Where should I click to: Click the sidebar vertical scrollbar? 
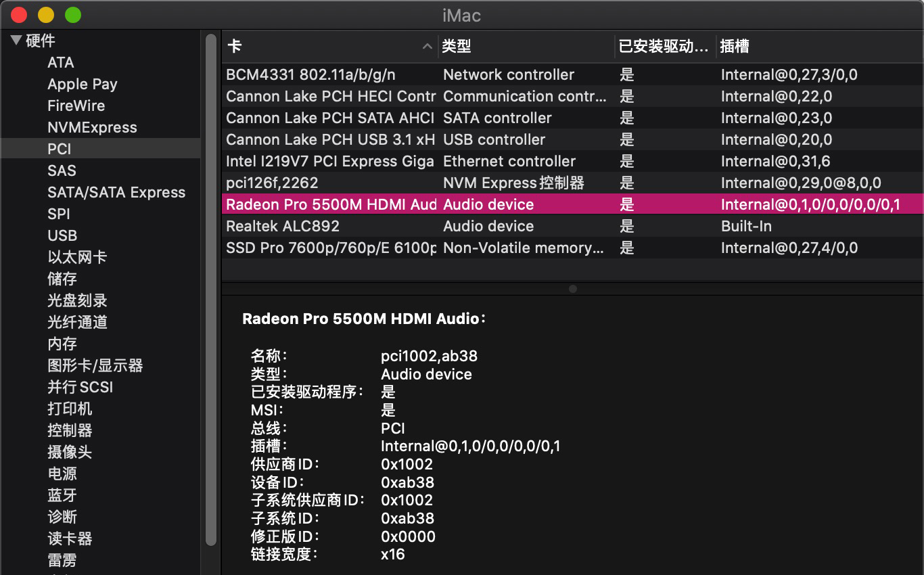tap(211, 290)
